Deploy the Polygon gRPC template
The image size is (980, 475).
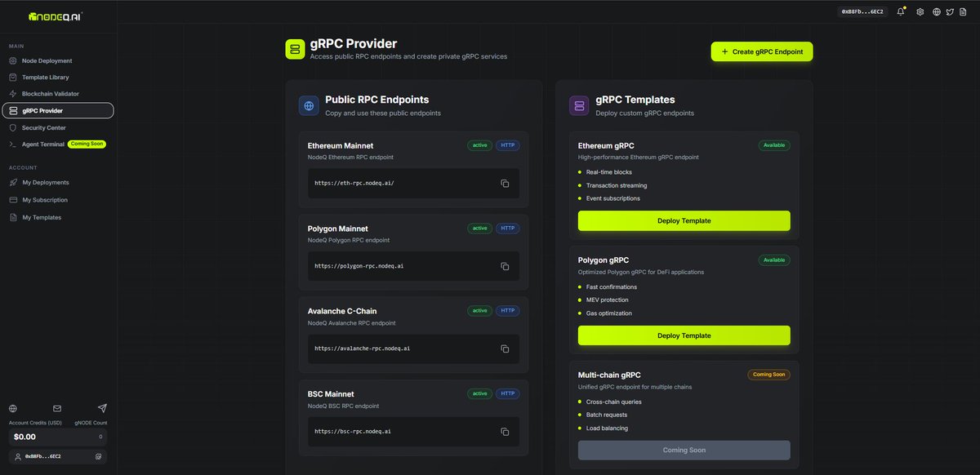(x=684, y=335)
